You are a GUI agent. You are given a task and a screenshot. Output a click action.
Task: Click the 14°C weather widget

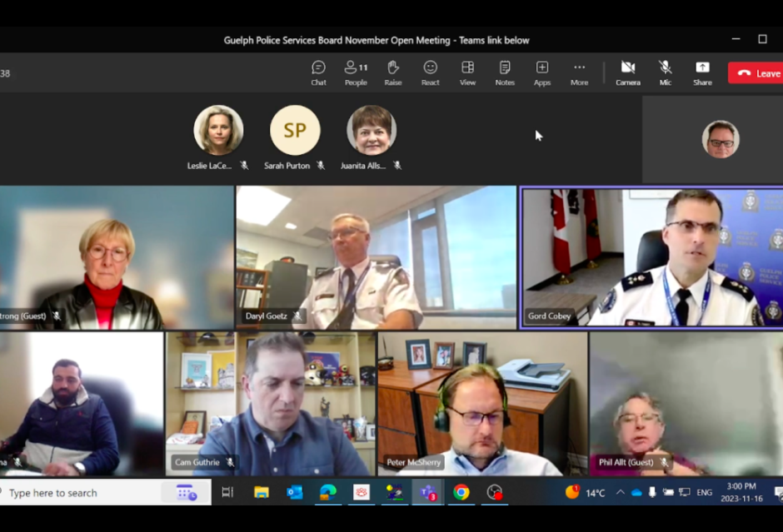coord(586,493)
